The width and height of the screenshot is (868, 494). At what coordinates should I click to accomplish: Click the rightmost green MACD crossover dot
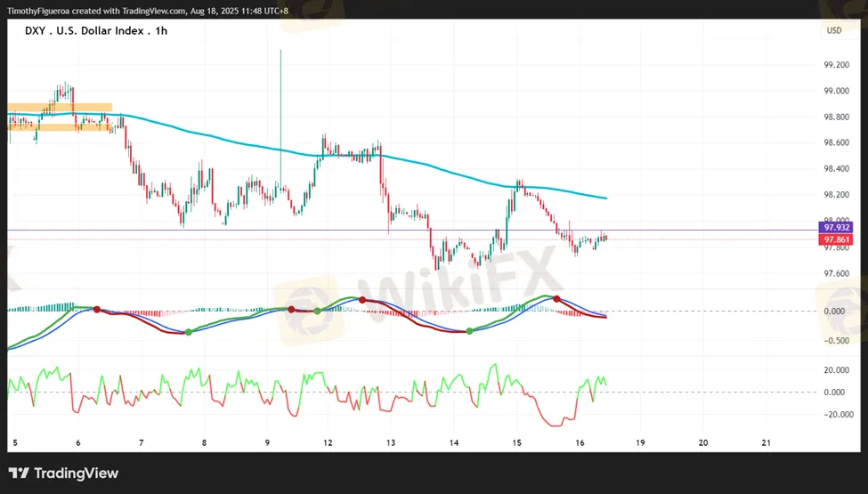click(469, 331)
